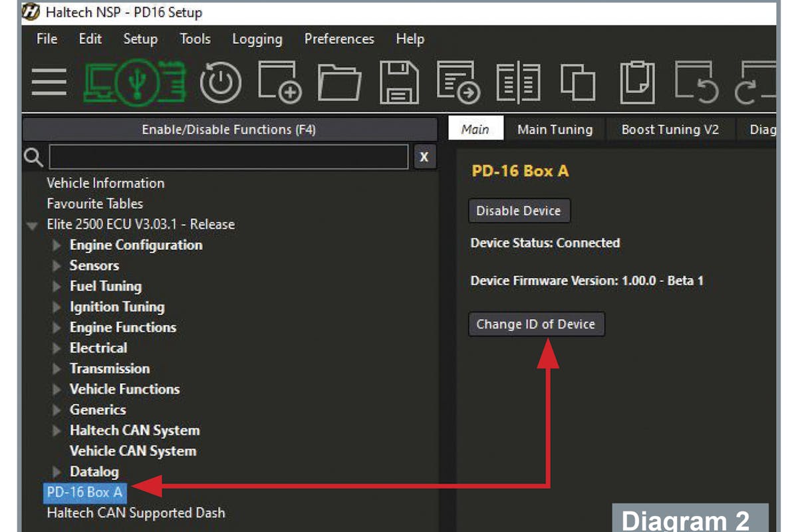Open the hamburger menu icon
798x532 pixels.
pyautogui.click(x=49, y=84)
